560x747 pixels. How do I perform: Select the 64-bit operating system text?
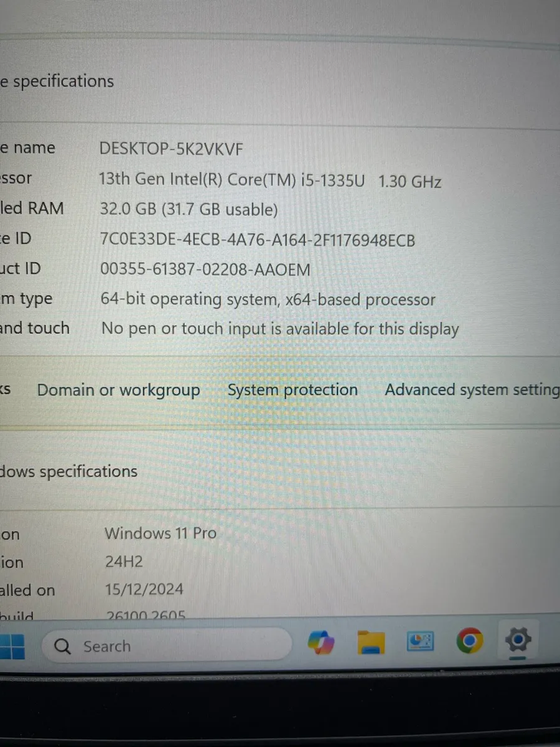click(x=268, y=299)
